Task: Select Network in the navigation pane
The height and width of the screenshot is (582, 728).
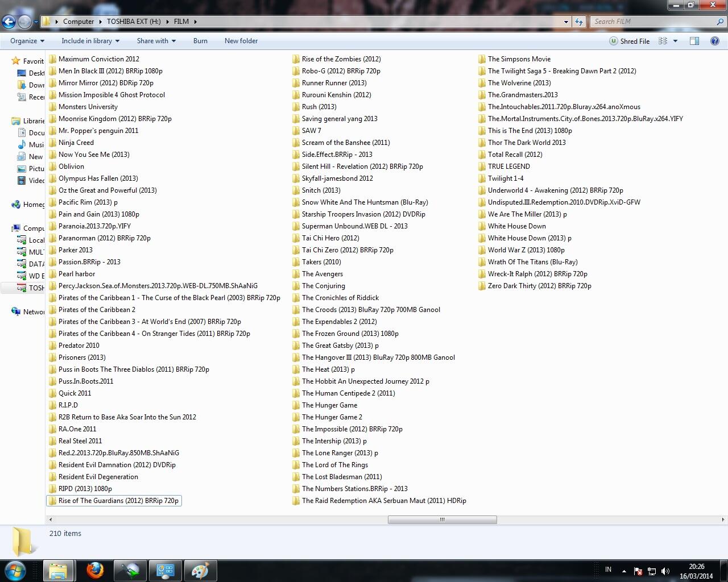Action: pyautogui.click(x=28, y=311)
